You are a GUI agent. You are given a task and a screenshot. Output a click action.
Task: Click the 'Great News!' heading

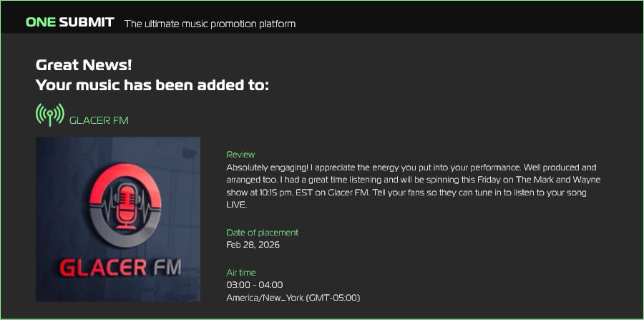coord(84,64)
